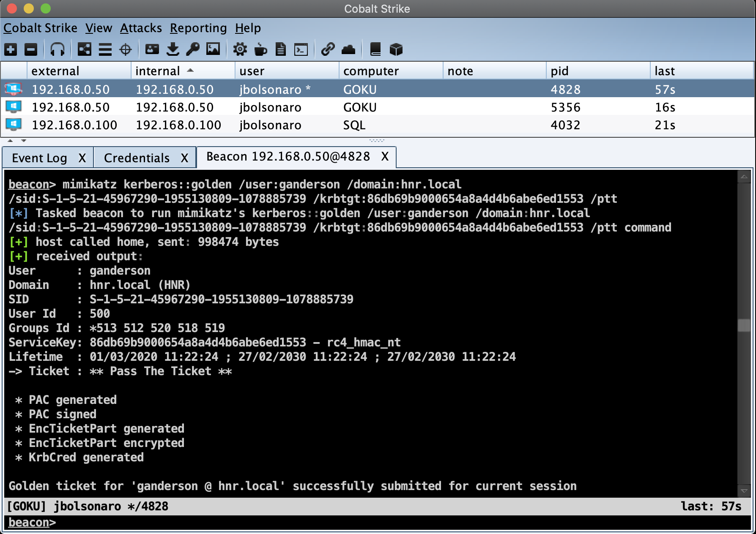Open the Reporting menu
756x534 pixels.
point(198,28)
